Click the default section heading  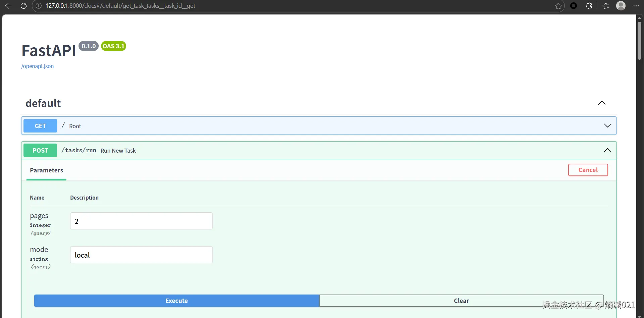click(43, 103)
